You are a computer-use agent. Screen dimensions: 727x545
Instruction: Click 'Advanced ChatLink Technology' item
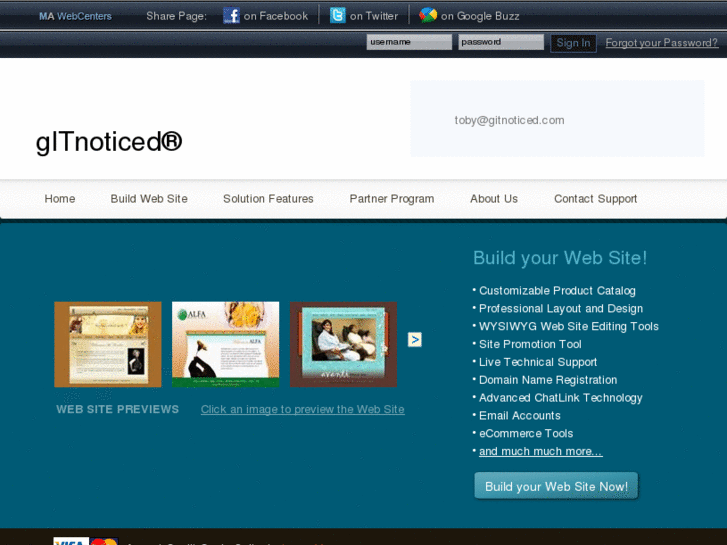[561, 398]
